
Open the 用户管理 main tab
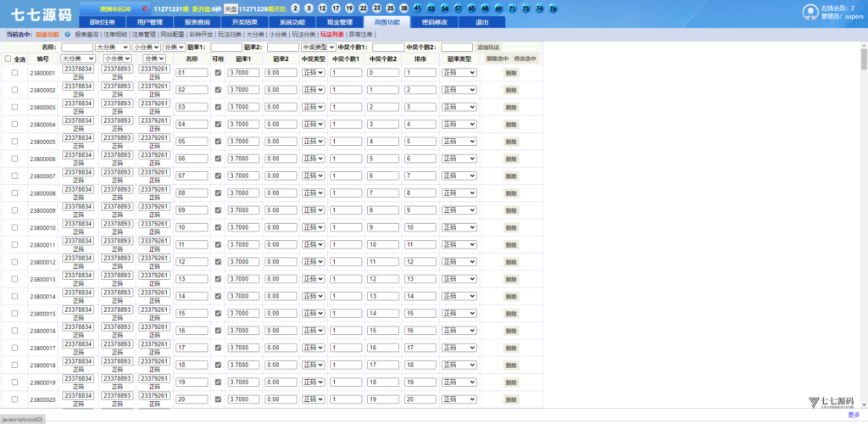coord(149,22)
